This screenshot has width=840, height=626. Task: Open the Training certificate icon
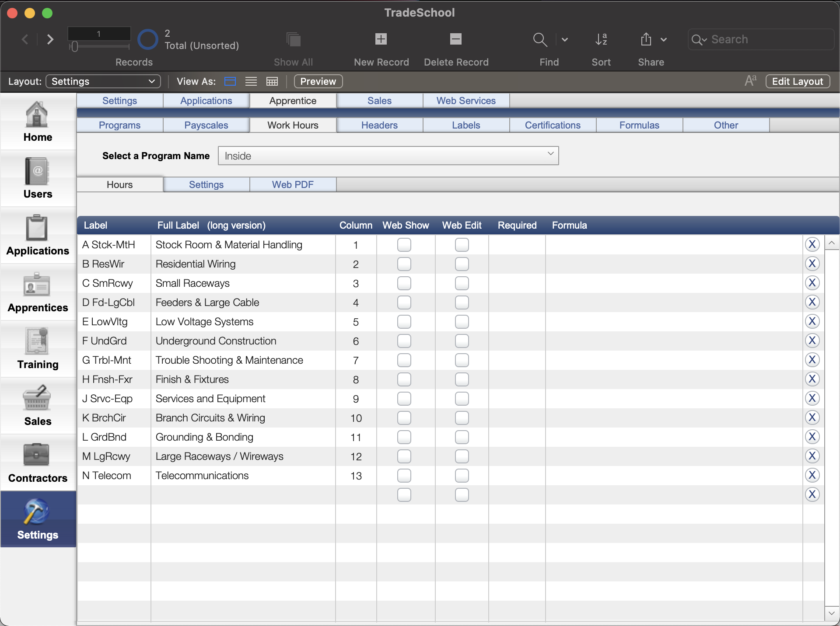(37, 341)
